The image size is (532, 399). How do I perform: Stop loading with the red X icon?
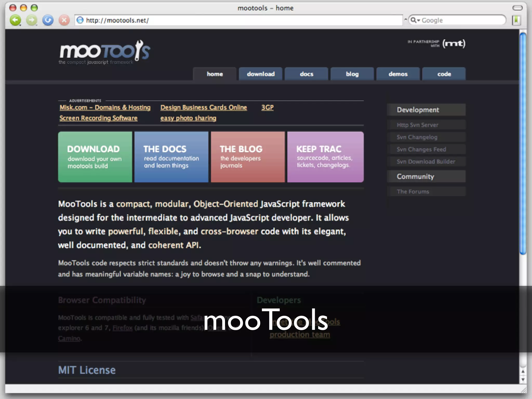tap(64, 20)
